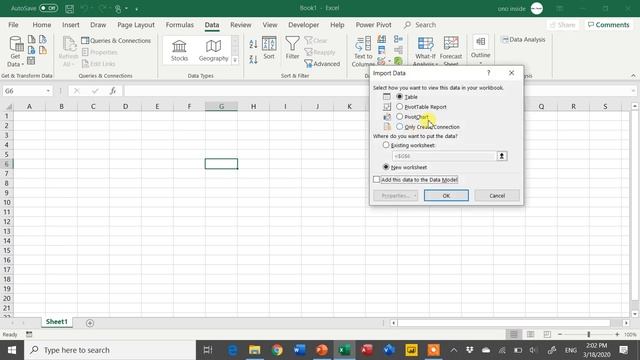Zoom in with plus button

coord(617,334)
